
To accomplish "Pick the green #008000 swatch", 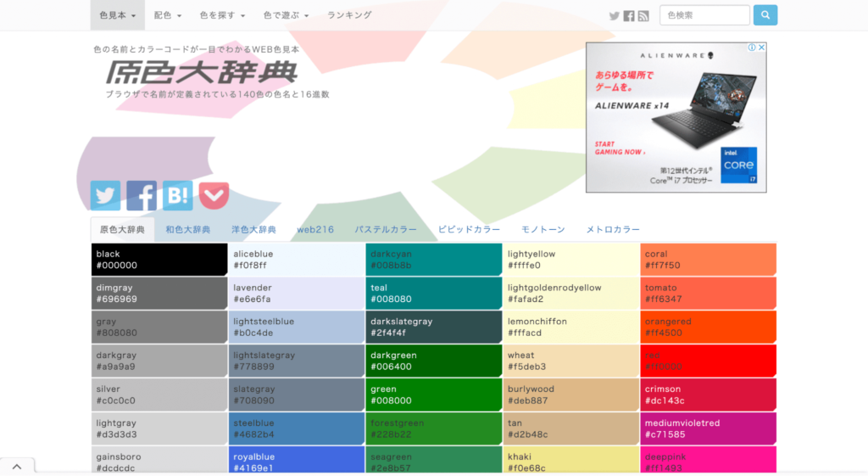I will (x=433, y=395).
